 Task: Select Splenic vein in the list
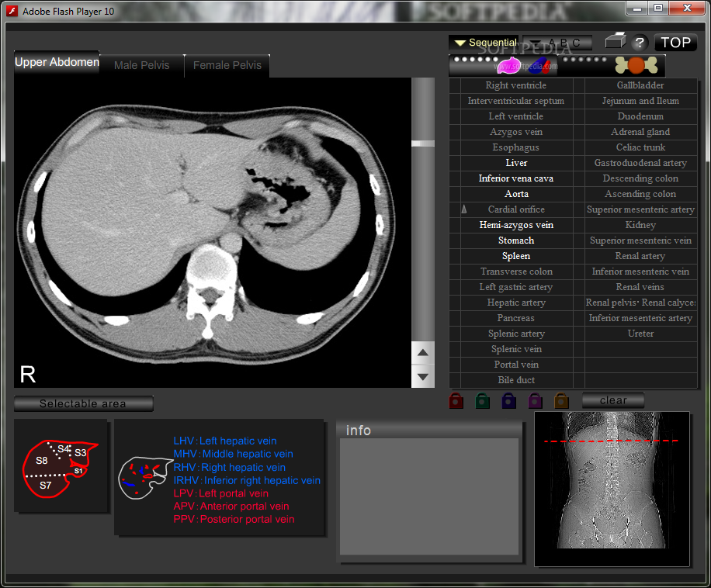(x=516, y=349)
